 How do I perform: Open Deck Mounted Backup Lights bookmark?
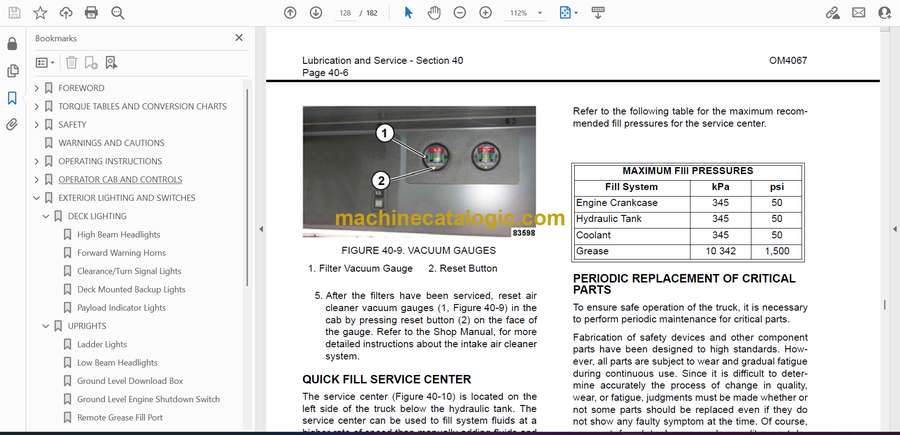pyautogui.click(x=131, y=290)
